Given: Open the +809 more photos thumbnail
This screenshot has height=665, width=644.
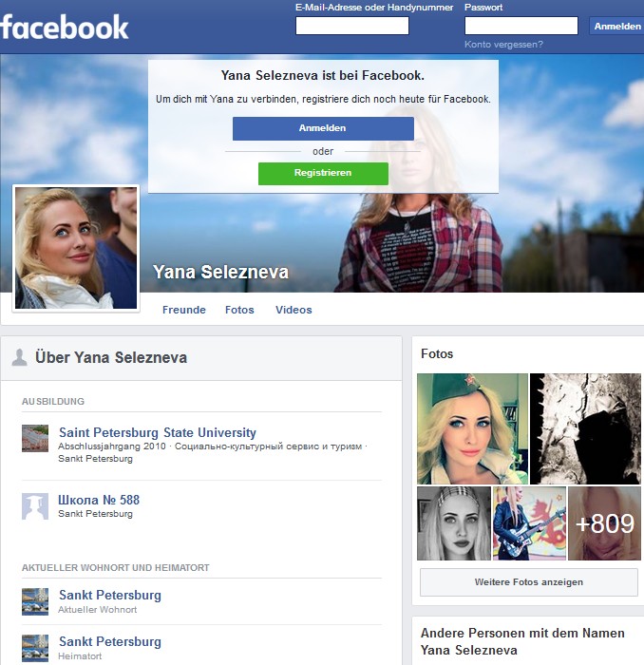Looking at the screenshot, I should click(604, 523).
